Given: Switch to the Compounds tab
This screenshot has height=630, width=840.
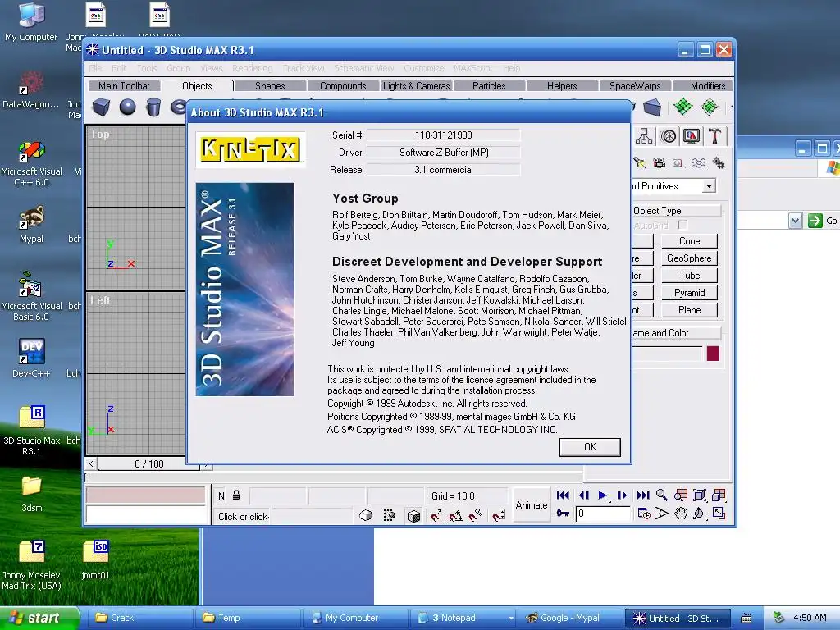Looking at the screenshot, I should click(x=343, y=85).
